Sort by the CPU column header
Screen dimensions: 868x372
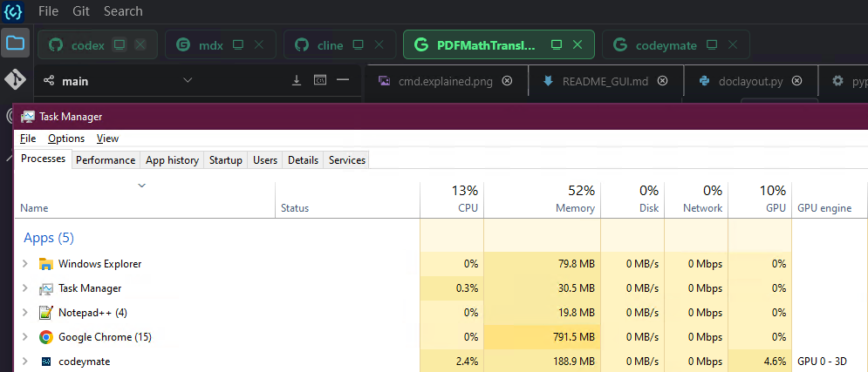(452, 200)
